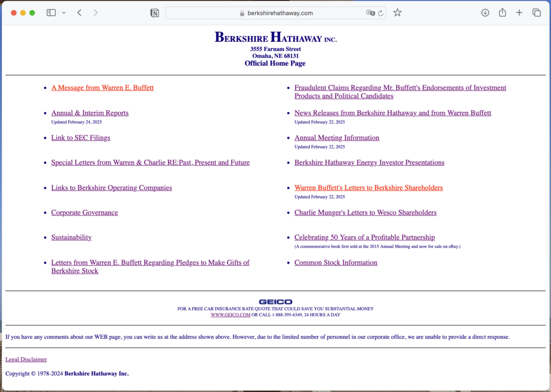Bookmark the page with the star icon
Viewport: 551px width, 392px height.
click(398, 13)
